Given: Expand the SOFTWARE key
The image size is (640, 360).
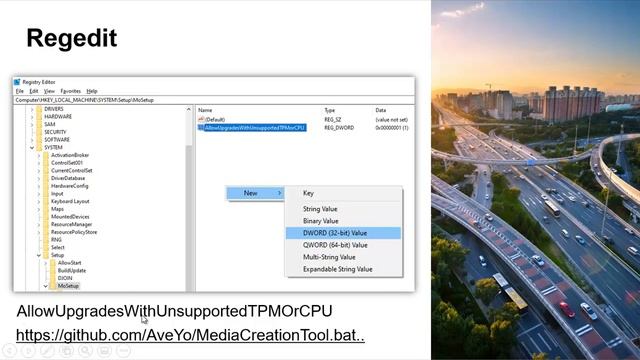Looking at the screenshot, I should point(32,140).
